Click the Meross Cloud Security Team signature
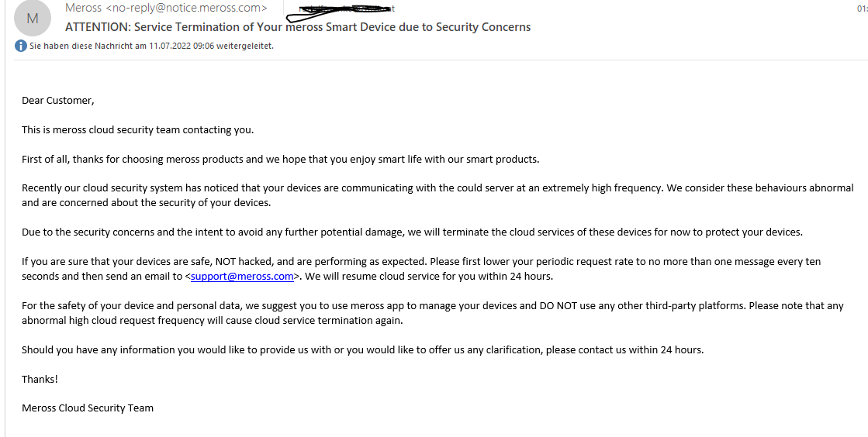This screenshot has height=437, width=868. tap(88, 408)
